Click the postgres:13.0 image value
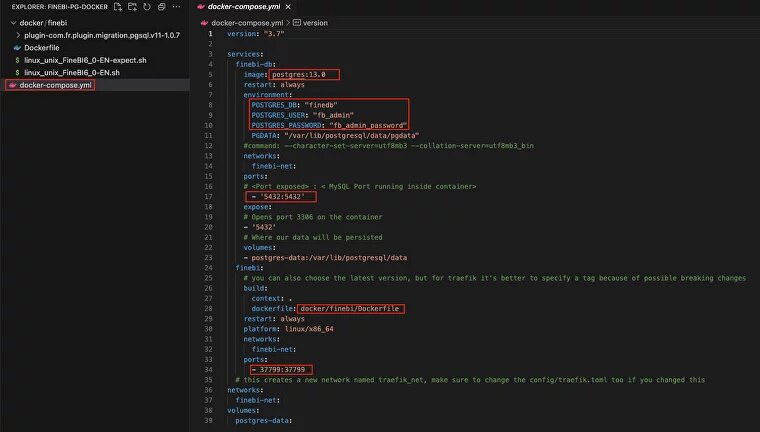760x432 pixels. (x=299, y=75)
